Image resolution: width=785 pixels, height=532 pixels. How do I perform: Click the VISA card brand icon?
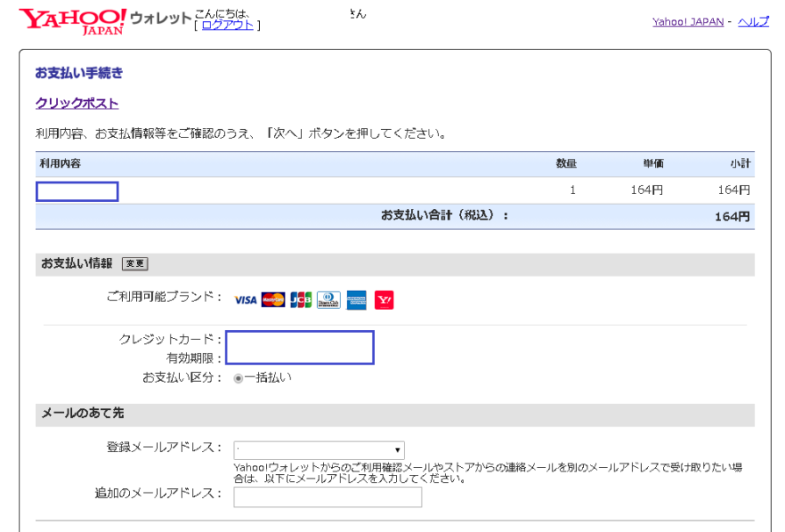[x=246, y=300]
